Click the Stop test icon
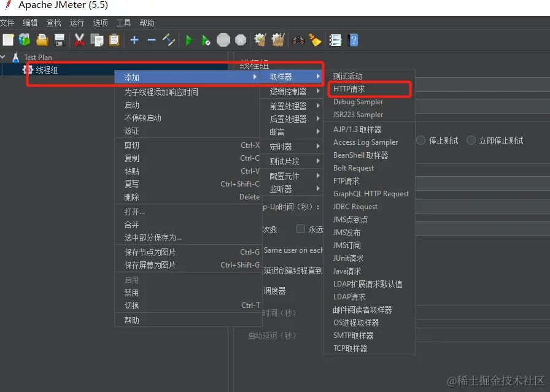 (x=223, y=40)
